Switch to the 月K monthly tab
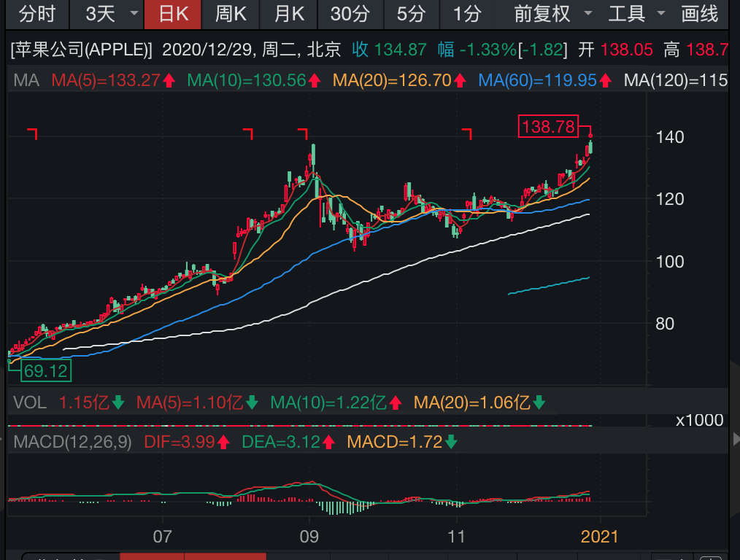The image size is (740, 560). click(289, 14)
